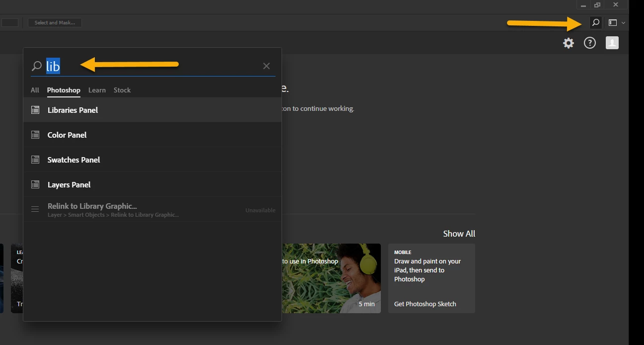Image resolution: width=644 pixels, height=345 pixels.
Task: Switch to the Stock search tab
Action: pos(122,90)
